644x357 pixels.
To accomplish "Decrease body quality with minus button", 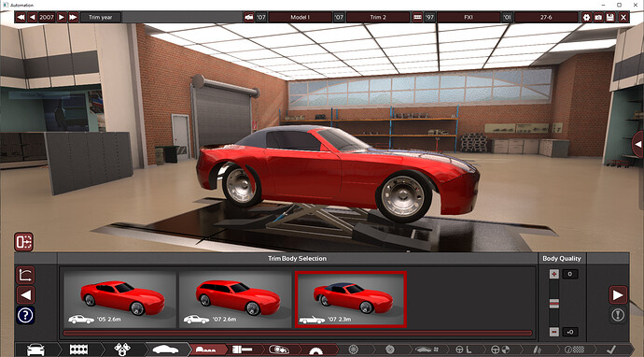I will [554, 332].
